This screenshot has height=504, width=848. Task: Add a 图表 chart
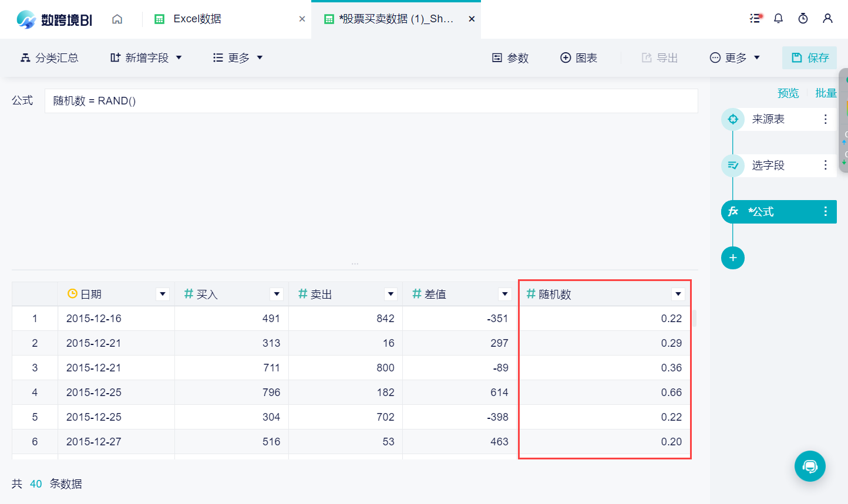pos(579,57)
